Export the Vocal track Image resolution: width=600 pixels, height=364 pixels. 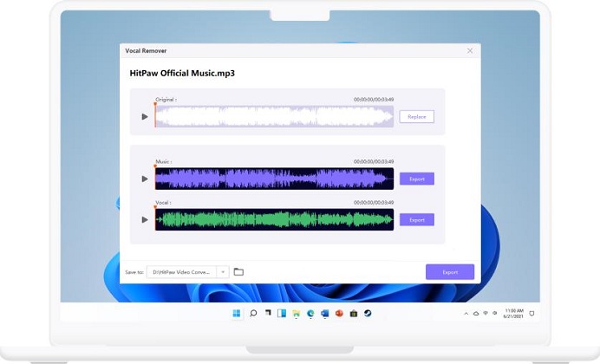tap(417, 220)
